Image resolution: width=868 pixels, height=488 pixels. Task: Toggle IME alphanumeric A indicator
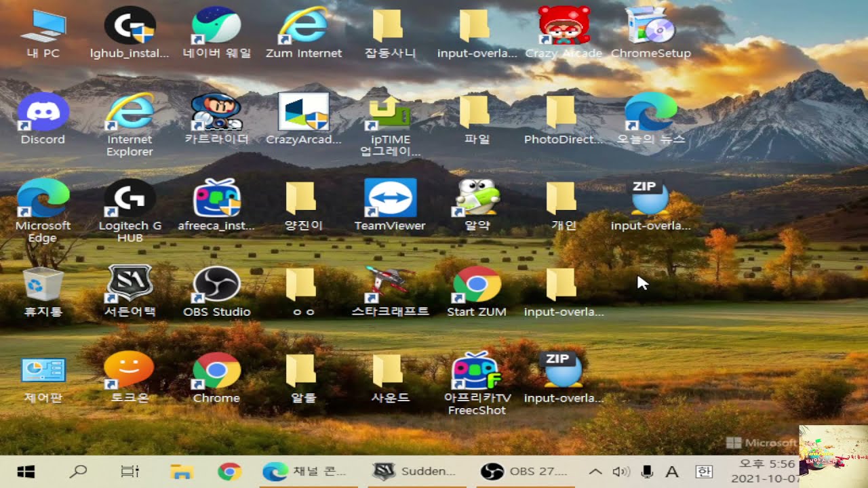[672, 472]
